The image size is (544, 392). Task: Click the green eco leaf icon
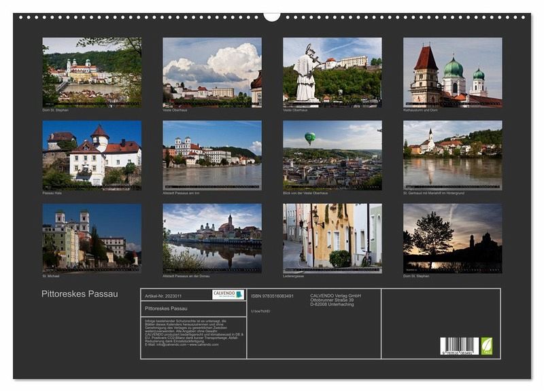coord(486,346)
